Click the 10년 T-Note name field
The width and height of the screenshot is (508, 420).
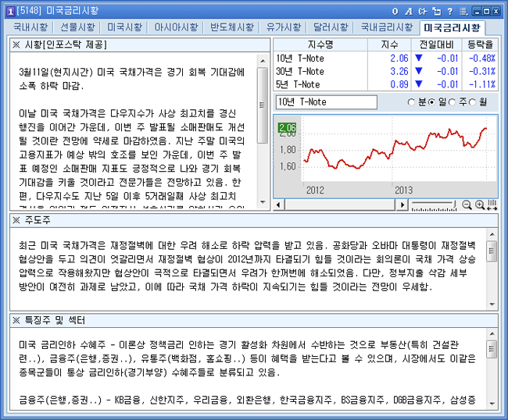point(336,102)
